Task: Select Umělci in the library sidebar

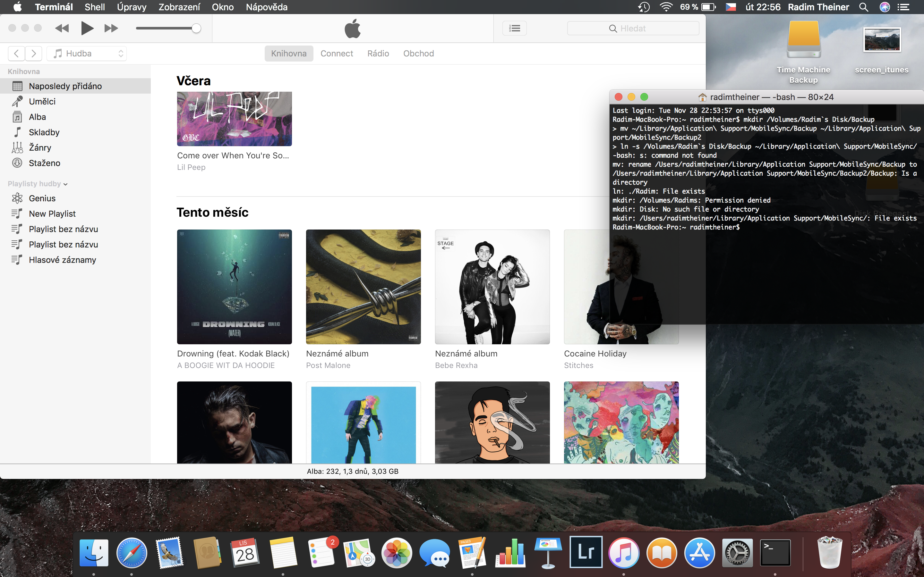Action: 42,102
